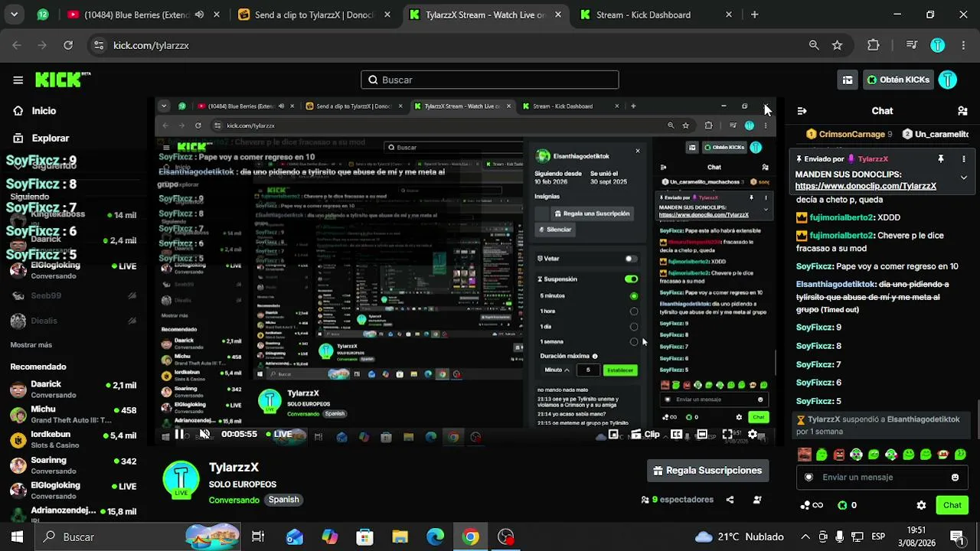Open lordkebun's recommended channel
The height and width of the screenshot is (551, 980).
coord(73,439)
